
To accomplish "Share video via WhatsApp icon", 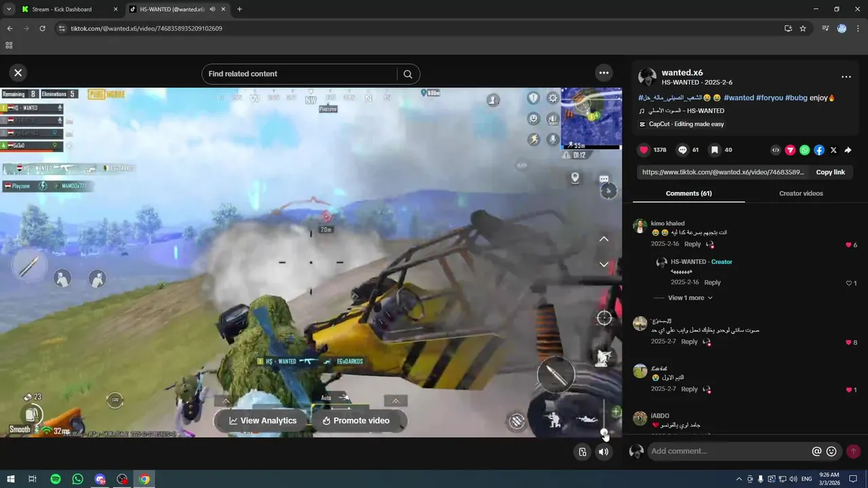I will (805, 150).
